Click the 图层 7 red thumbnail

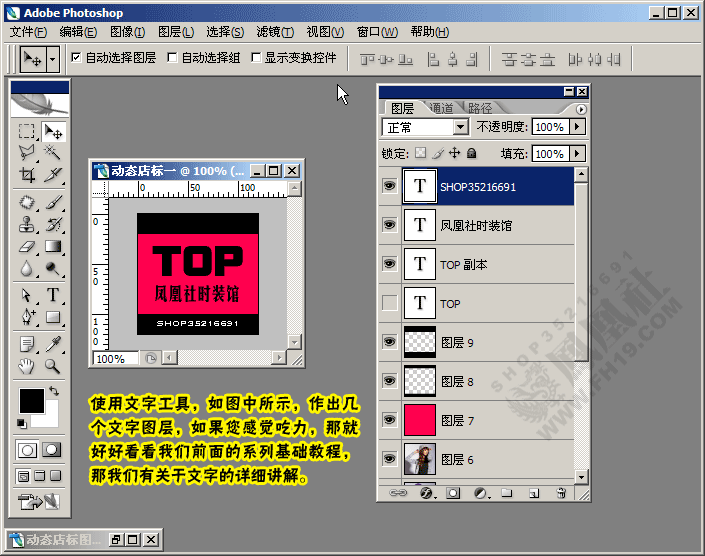click(x=419, y=420)
